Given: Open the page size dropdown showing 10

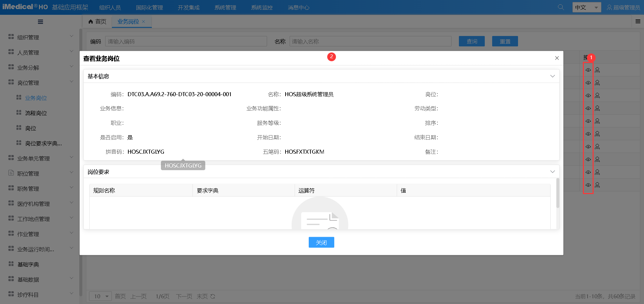Looking at the screenshot, I should click(100, 296).
